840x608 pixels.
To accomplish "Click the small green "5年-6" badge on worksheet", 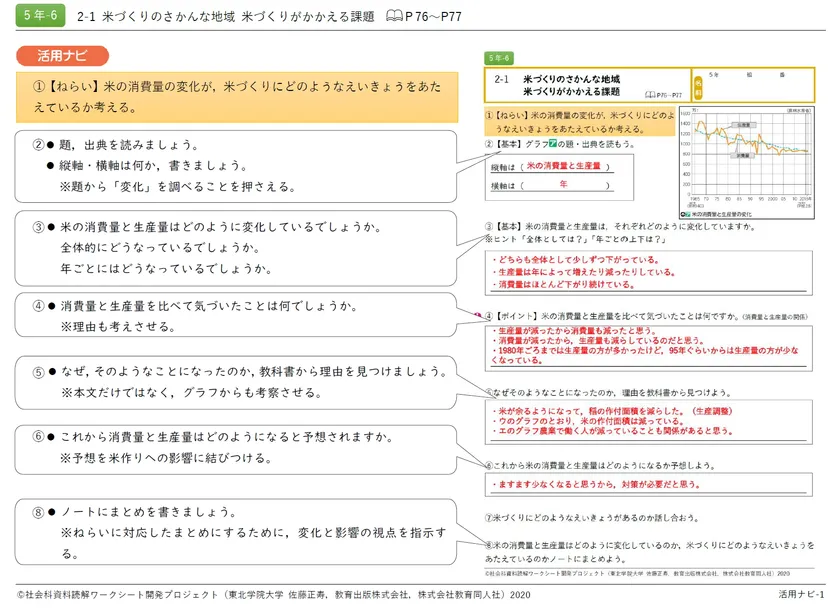I will click(499, 58).
